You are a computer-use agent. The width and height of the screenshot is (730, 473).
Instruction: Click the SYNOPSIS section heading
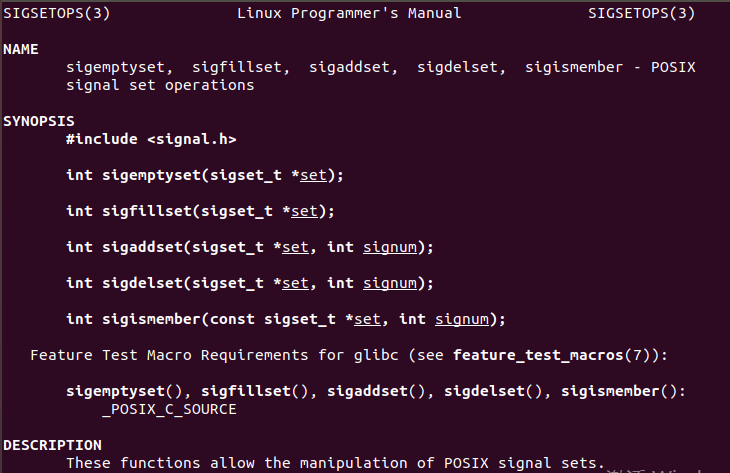pos(39,122)
